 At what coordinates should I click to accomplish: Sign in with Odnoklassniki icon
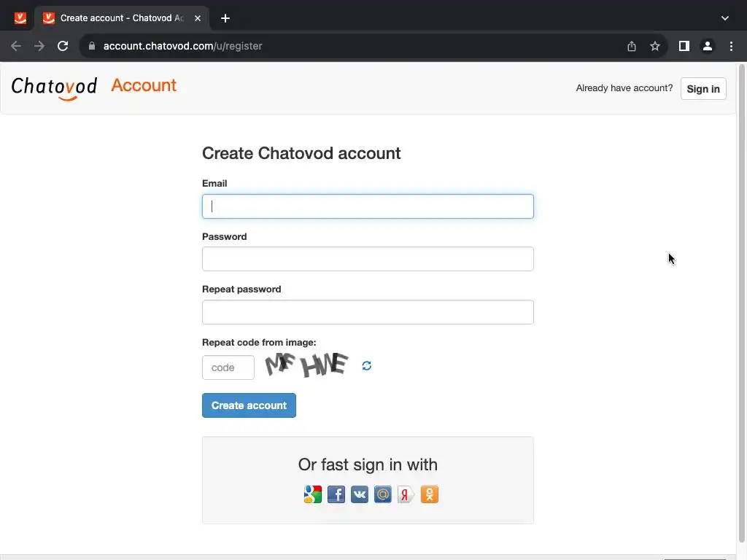pos(429,495)
